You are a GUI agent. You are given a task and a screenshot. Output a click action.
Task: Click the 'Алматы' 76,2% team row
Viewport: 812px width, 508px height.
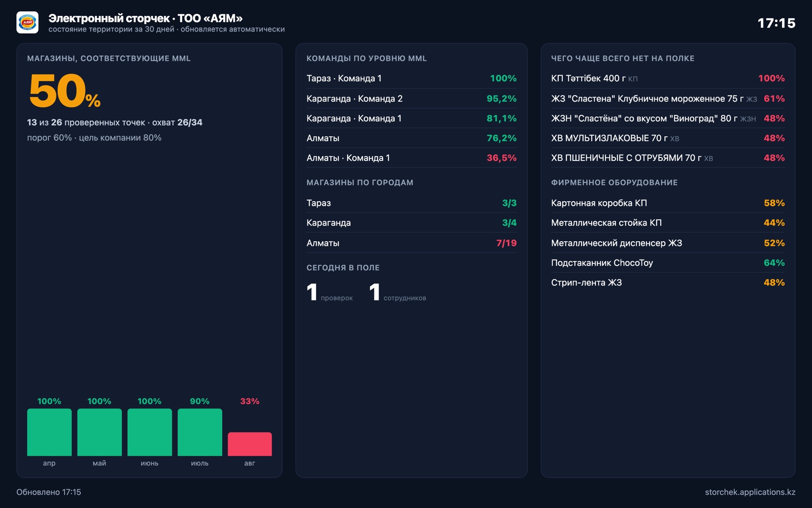[x=412, y=138]
